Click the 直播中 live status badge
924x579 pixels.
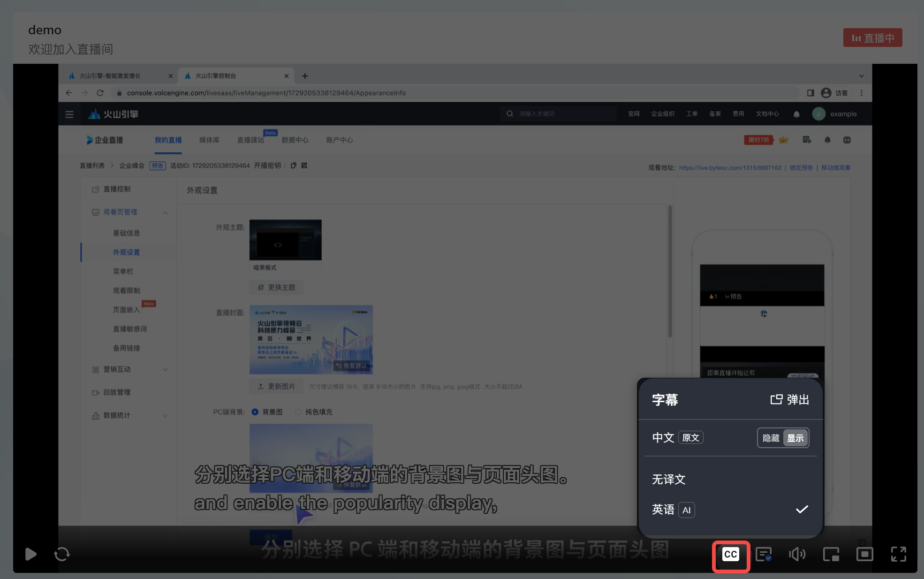(x=872, y=38)
